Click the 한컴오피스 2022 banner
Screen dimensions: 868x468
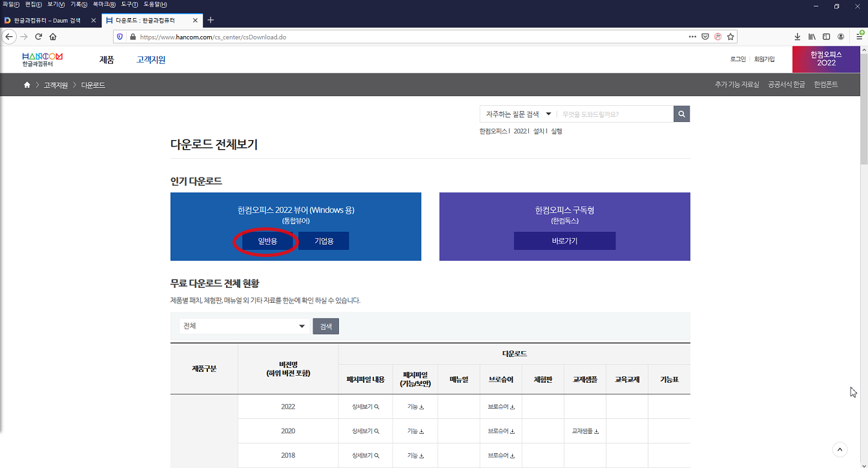coord(826,59)
